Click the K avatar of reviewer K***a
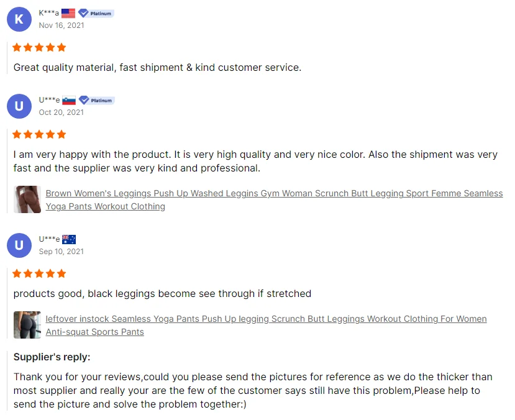The image size is (515, 420). click(19, 19)
